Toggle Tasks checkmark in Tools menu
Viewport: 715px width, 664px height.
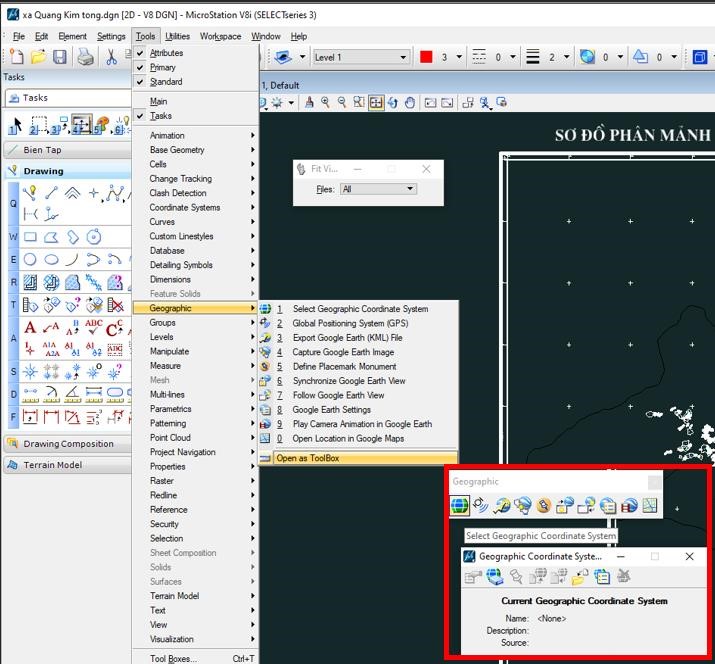click(x=160, y=116)
